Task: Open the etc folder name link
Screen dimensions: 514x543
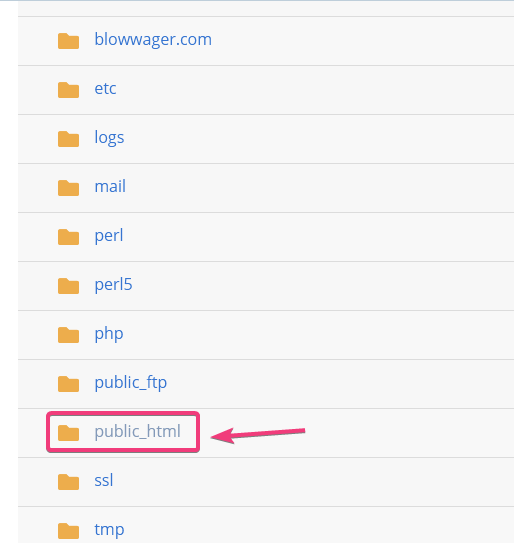Action: pyautogui.click(x=105, y=89)
